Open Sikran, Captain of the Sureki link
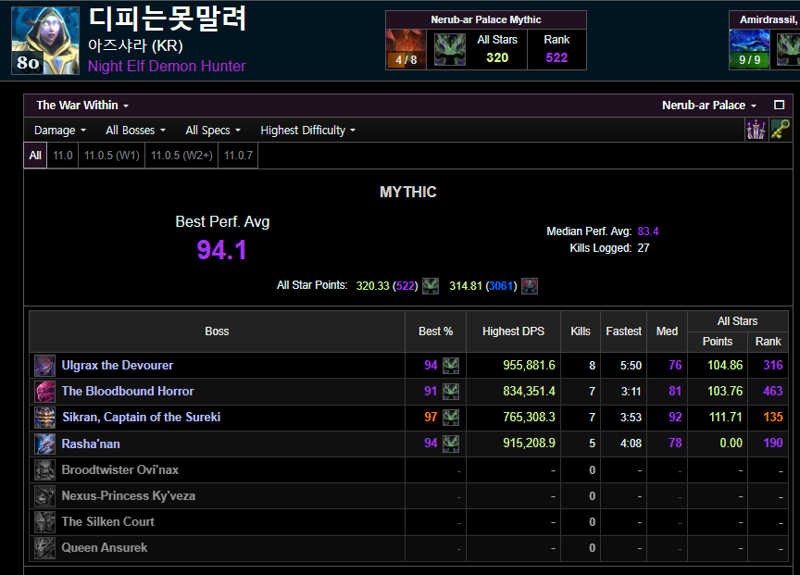 pyautogui.click(x=141, y=417)
